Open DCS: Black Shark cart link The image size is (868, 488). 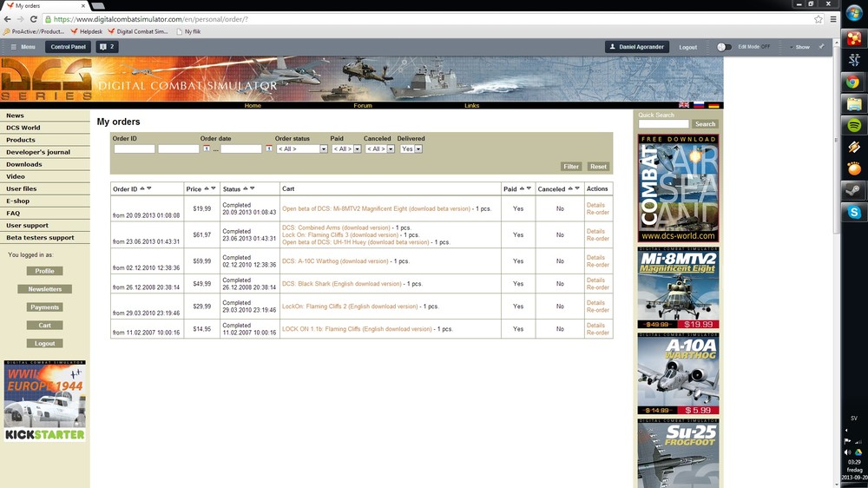(x=341, y=284)
